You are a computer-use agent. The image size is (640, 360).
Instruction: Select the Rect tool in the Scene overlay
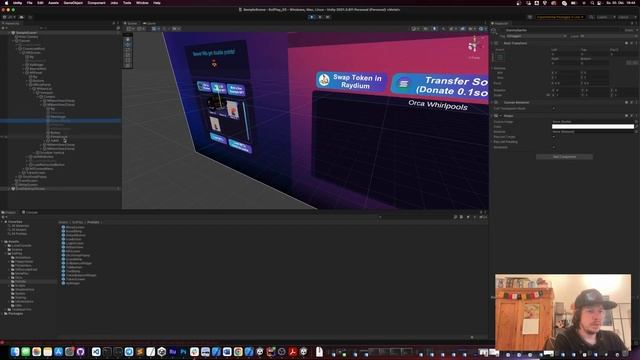(128, 60)
